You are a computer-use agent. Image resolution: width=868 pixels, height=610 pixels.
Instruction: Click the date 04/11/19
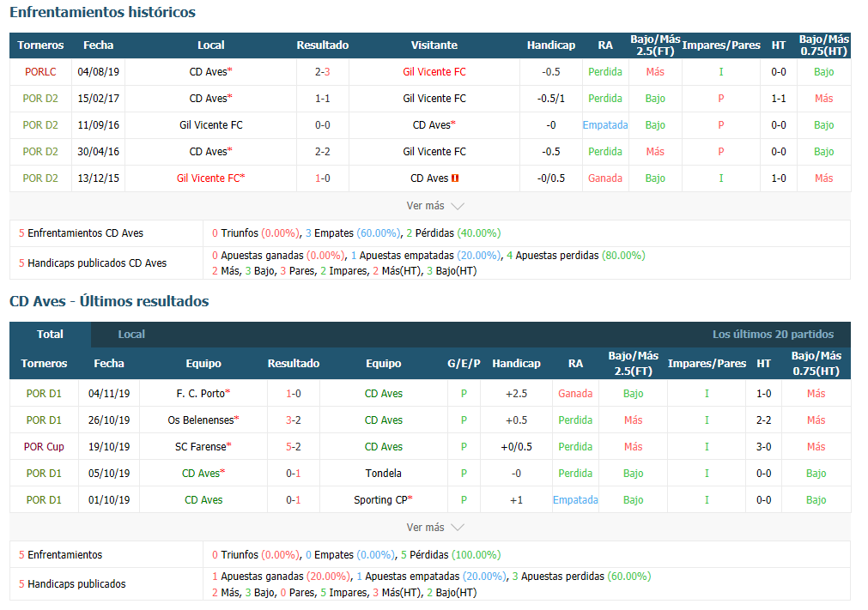coord(109,394)
